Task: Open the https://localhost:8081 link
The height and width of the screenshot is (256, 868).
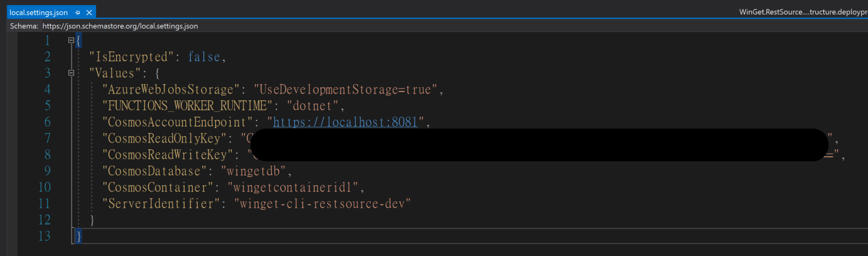Action: click(x=346, y=122)
